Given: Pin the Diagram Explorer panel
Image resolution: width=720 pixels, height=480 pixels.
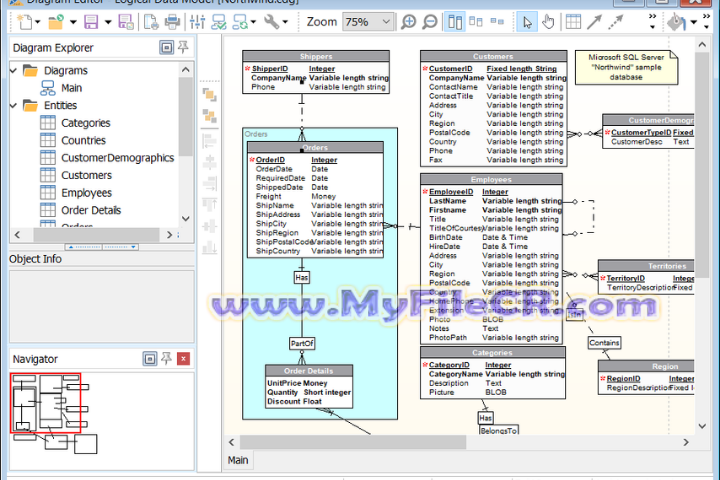Looking at the screenshot, I should point(183,47).
